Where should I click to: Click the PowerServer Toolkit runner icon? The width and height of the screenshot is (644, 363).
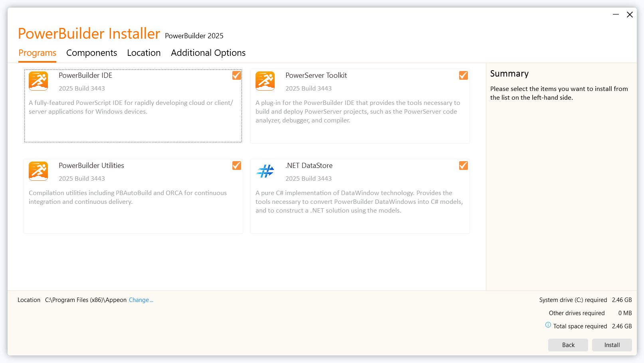point(265,81)
